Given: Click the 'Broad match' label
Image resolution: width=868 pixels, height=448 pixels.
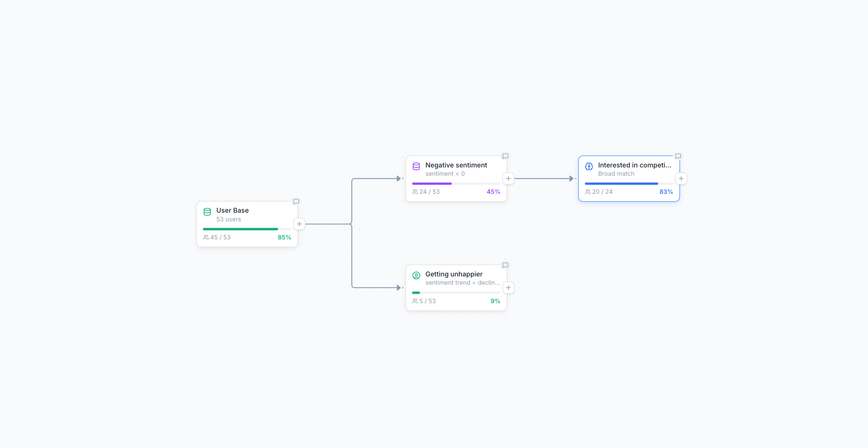Looking at the screenshot, I should pyautogui.click(x=616, y=174).
